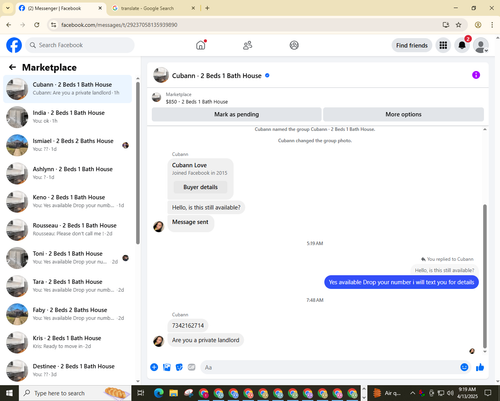The height and width of the screenshot is (401, 500).
Task: Open Chrome profile icon
Action: pyautogui.click(x=478, y=25)
